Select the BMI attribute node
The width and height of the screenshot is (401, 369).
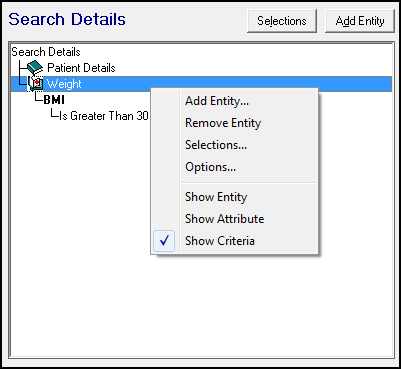tap(54, 100)
